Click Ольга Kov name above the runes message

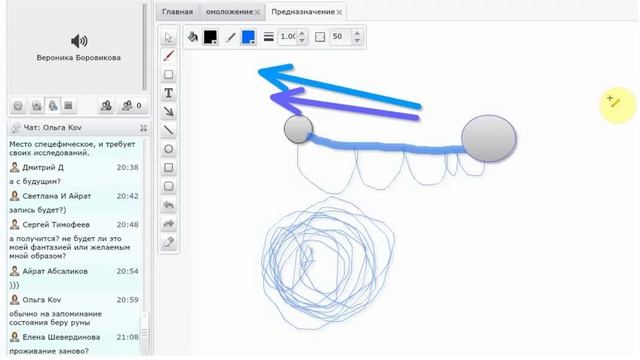tap(42, 300)
